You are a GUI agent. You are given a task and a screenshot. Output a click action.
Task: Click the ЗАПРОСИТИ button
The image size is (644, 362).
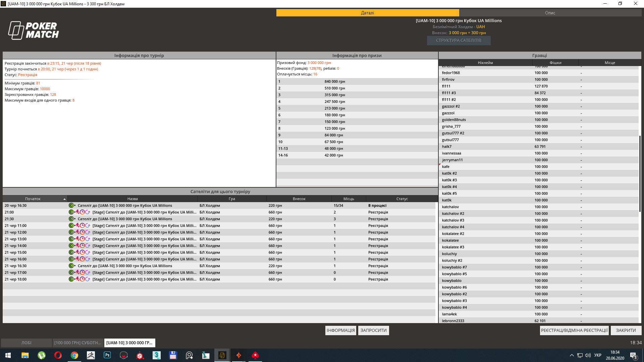(x=374, y=330)
